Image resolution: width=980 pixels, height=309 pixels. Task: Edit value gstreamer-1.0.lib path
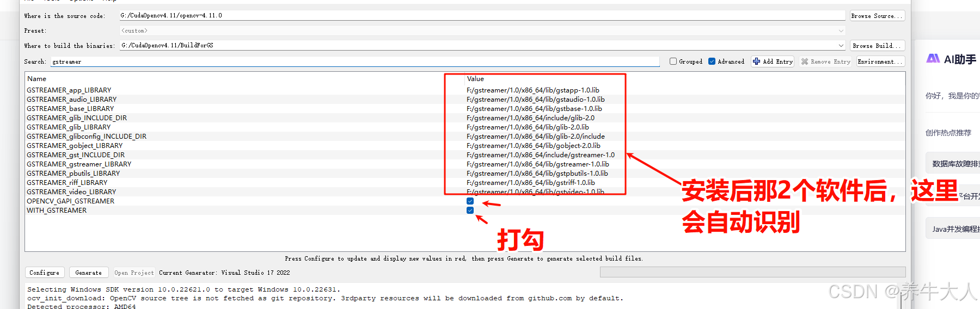538,164
